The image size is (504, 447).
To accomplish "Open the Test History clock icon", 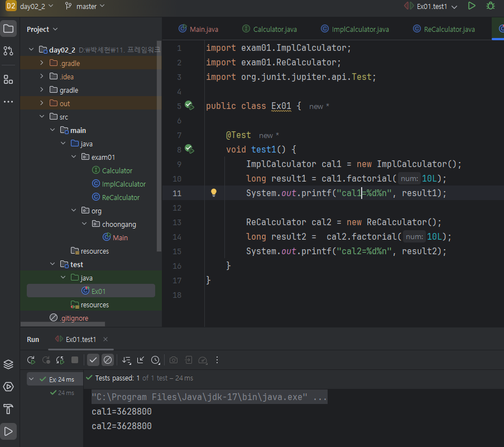I will point(155,360).
